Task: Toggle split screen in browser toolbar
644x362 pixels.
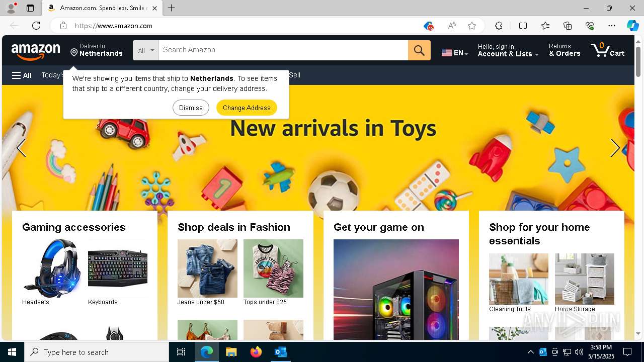Action: 523,26
